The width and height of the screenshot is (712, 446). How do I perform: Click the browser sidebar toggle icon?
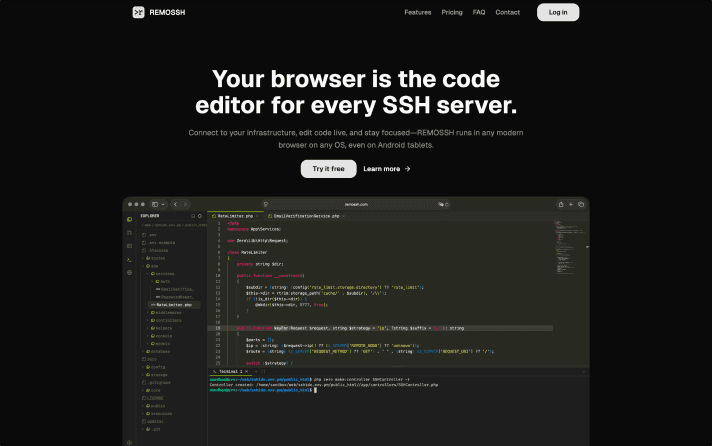coord(155,204)
